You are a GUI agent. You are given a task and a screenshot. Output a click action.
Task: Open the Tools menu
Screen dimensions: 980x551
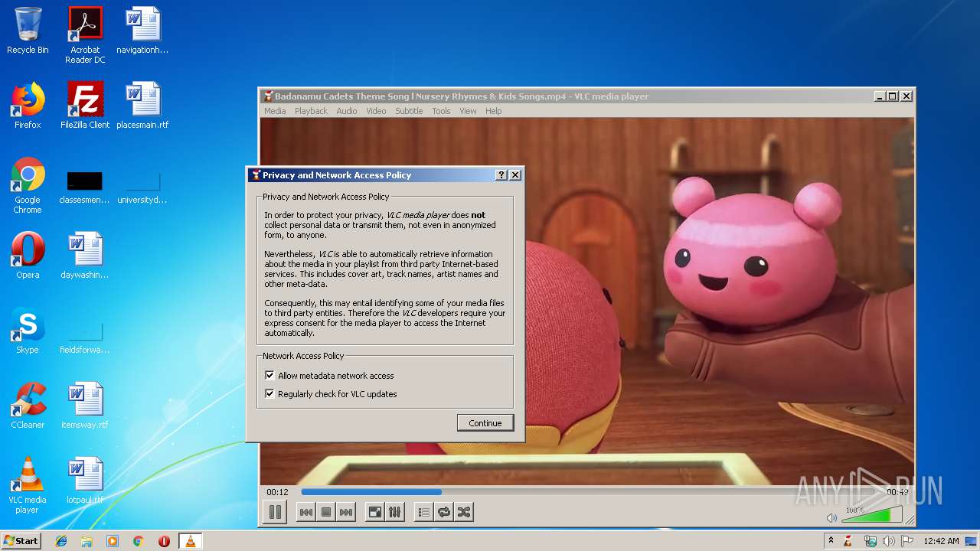[x=441, y=111]
